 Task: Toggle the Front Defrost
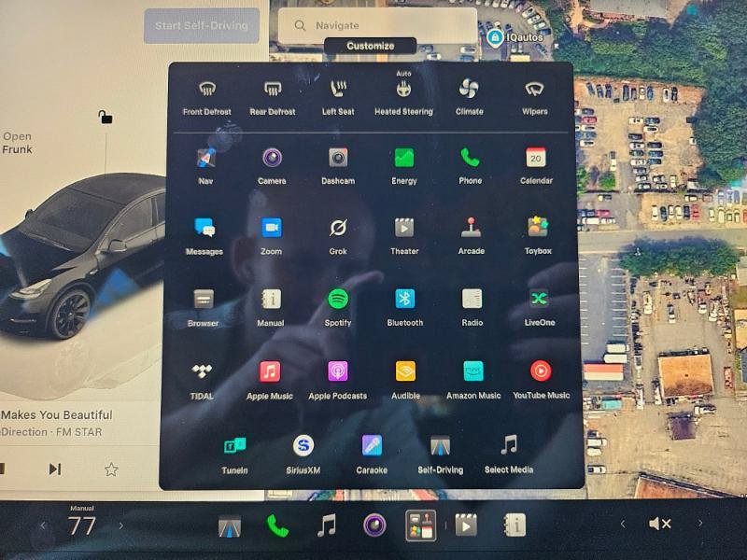pos(206,89)
